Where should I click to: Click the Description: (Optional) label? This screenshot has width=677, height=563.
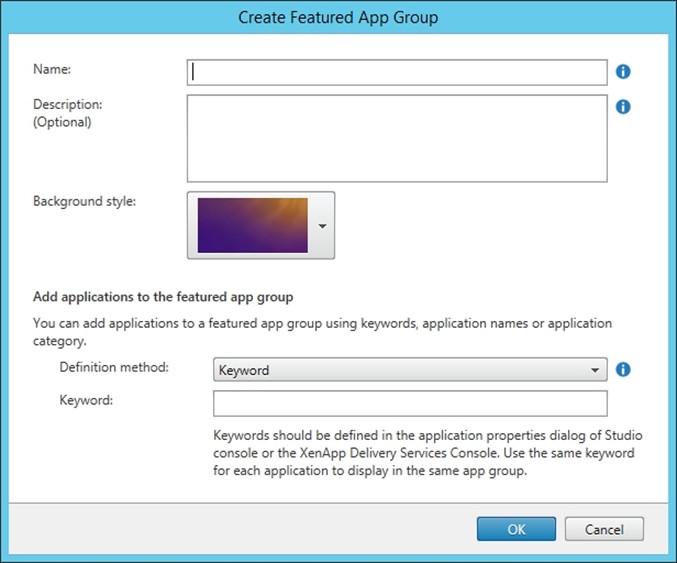pos(68,113)
